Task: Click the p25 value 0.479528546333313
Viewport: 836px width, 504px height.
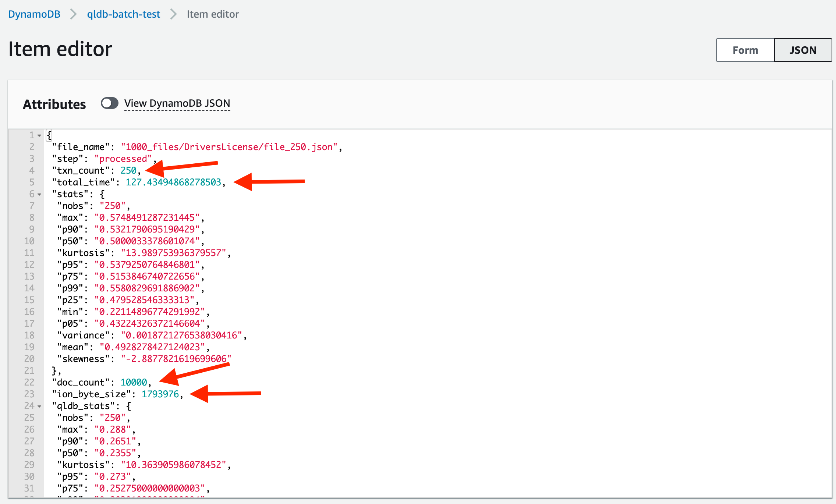Action: (x=145, y=300)
